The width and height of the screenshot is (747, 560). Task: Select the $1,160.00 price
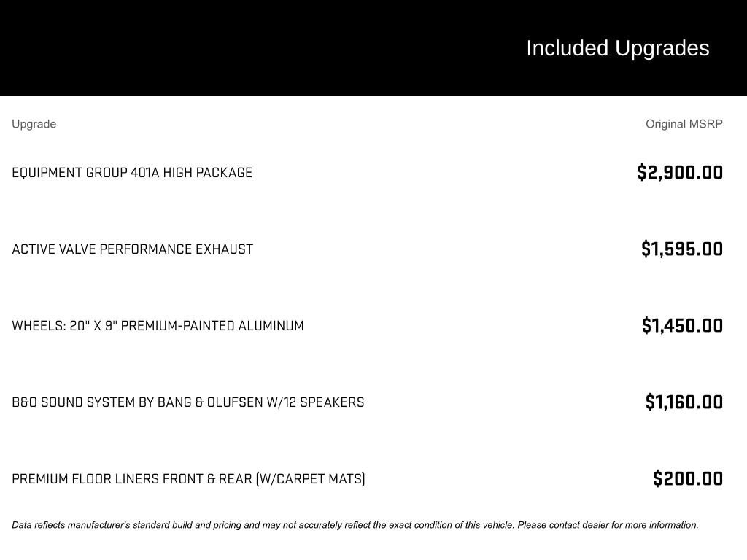click(684, 402)
